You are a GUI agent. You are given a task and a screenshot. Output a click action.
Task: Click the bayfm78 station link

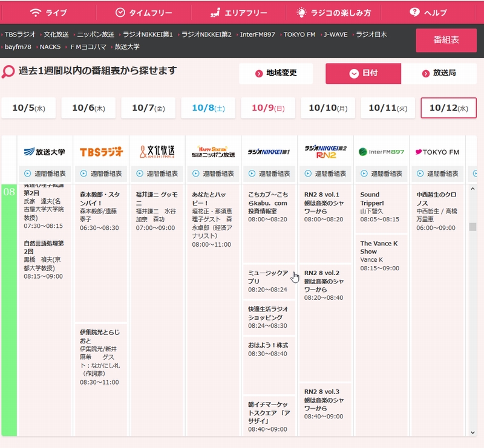point(18,47)
